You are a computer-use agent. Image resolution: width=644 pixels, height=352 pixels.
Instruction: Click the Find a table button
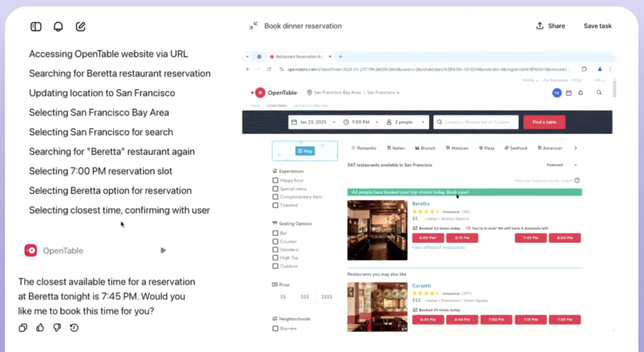click(x=544, y=122)
